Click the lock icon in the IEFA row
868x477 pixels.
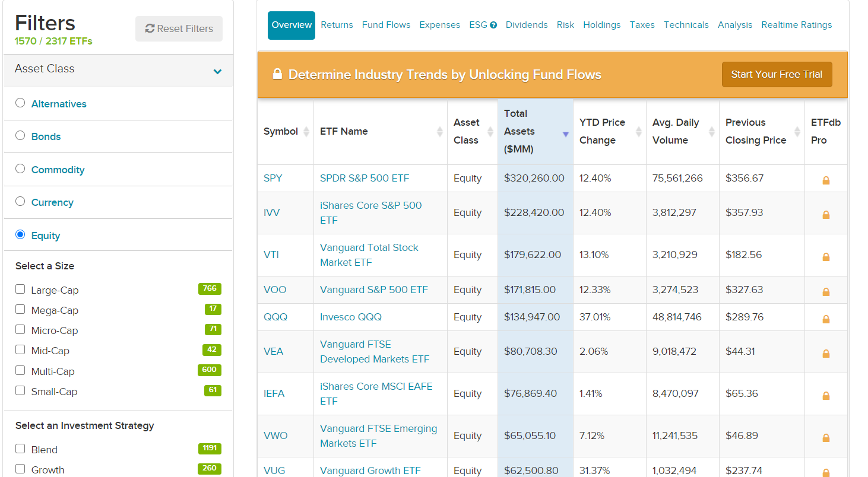(826, 396)
